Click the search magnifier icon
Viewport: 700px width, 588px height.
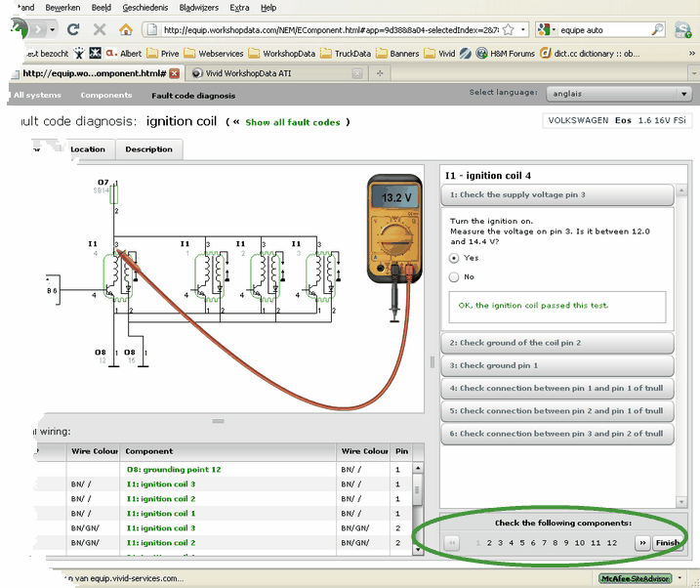658,30
